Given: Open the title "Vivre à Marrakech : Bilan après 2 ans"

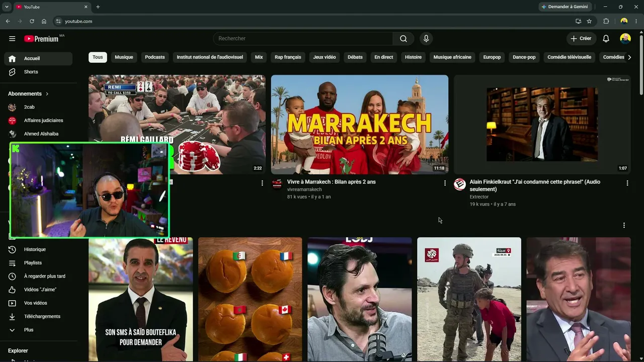Looking at the screenshot, I should (332, 182).
